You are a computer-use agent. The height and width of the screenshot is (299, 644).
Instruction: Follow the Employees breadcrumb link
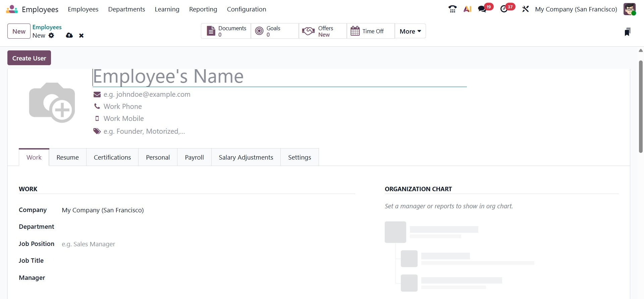click(47, 27)
